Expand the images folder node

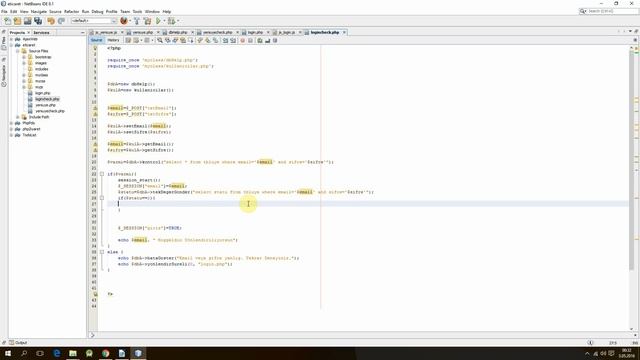coord(24,63)
